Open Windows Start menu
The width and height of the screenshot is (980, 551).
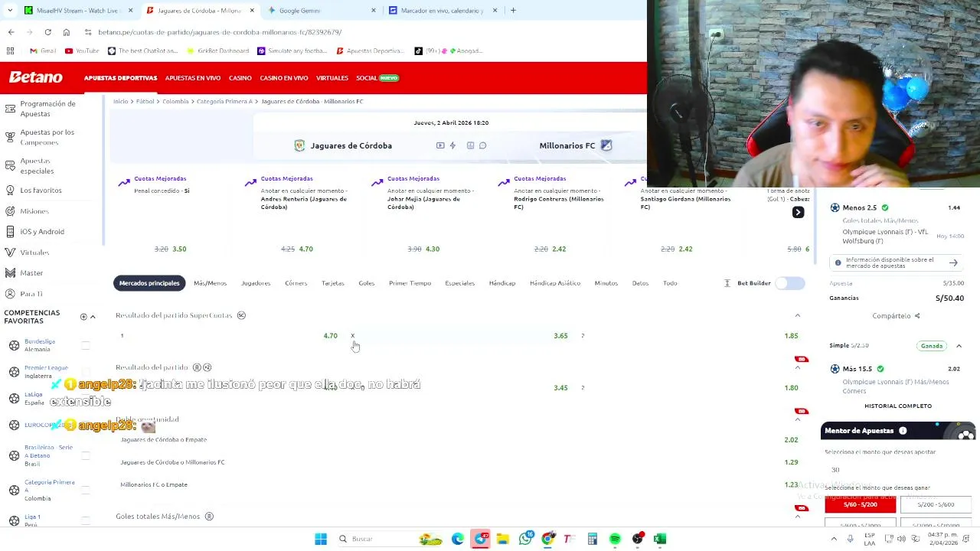pos(321,539)
